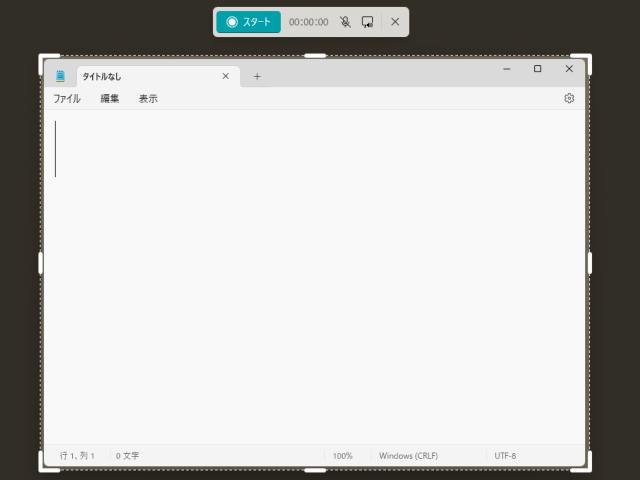The image size is (640, 480).
Task: Open the 表示 menu
Action: pos(148,98)
